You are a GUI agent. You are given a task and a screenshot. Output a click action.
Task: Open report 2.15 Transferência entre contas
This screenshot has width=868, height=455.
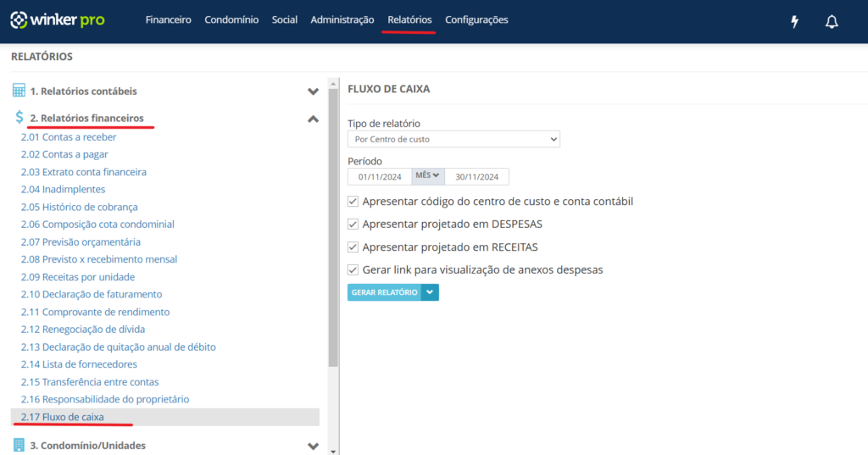tap(90, 382)
